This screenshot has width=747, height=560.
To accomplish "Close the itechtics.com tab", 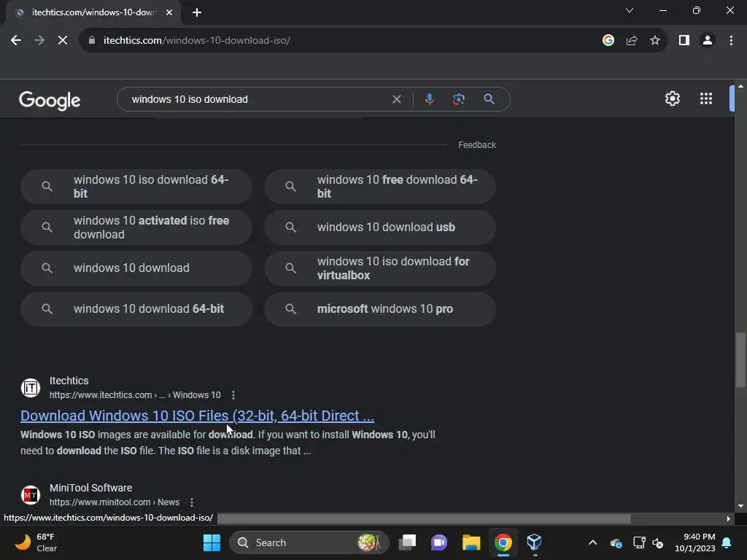I will [x=169, y=12].
